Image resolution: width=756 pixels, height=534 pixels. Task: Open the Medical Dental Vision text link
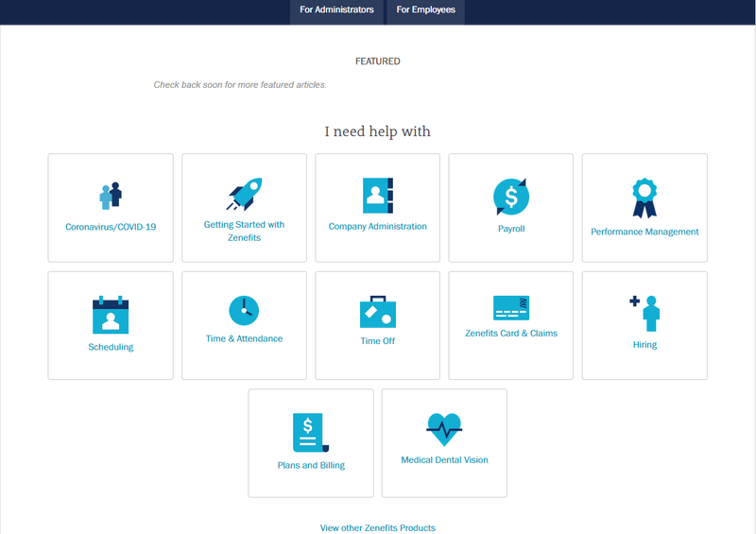444,459
